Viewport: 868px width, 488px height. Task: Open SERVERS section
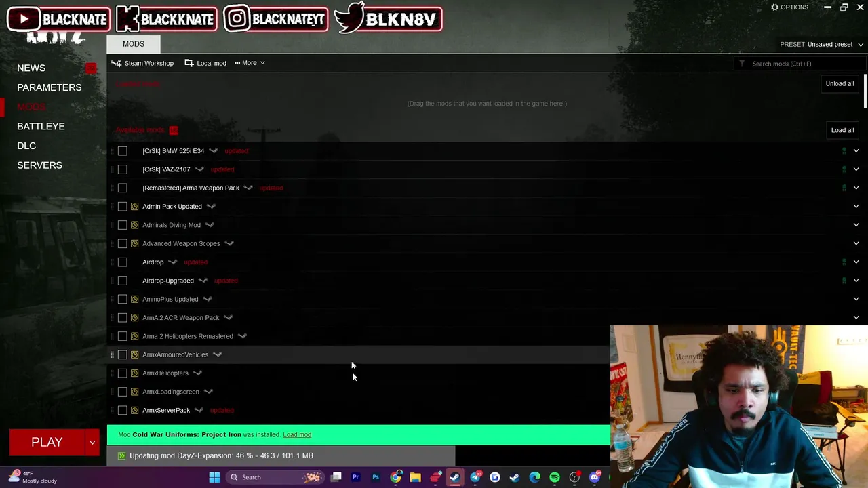39,165
